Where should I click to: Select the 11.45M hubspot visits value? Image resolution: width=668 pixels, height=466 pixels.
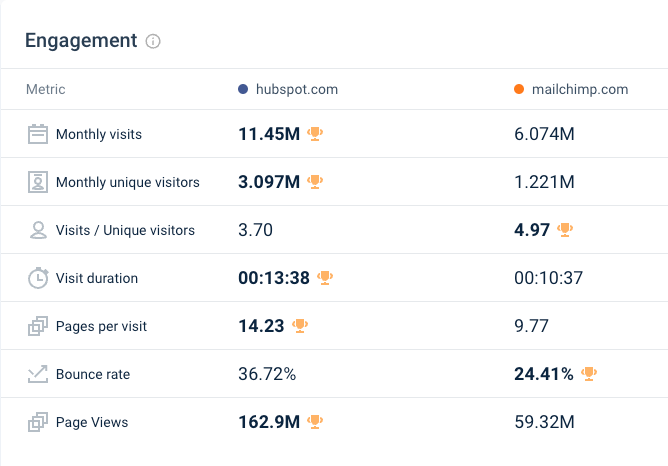[x=269, y=134]
